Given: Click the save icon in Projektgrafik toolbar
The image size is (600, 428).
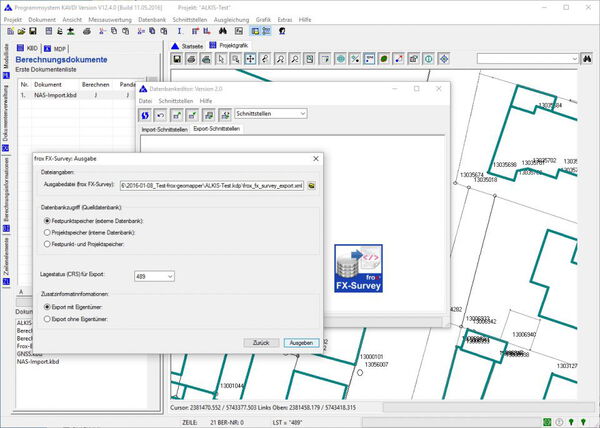Looking at the screenshot, I should pos(177,60).
